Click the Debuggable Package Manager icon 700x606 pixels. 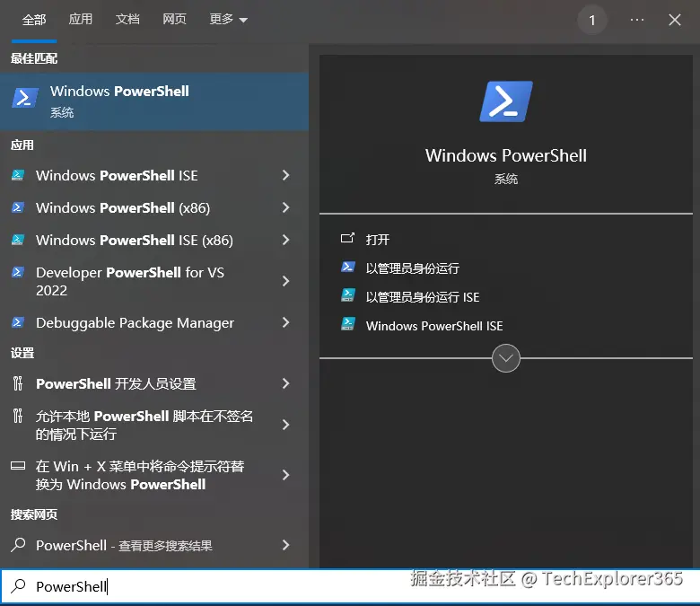pos(18,322)
